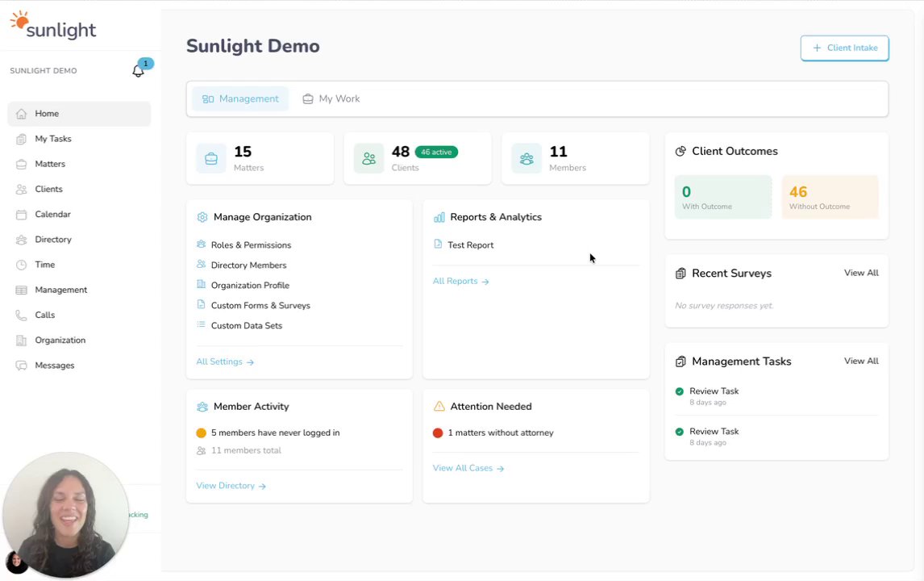Open Messages from the sidebar

54,366
